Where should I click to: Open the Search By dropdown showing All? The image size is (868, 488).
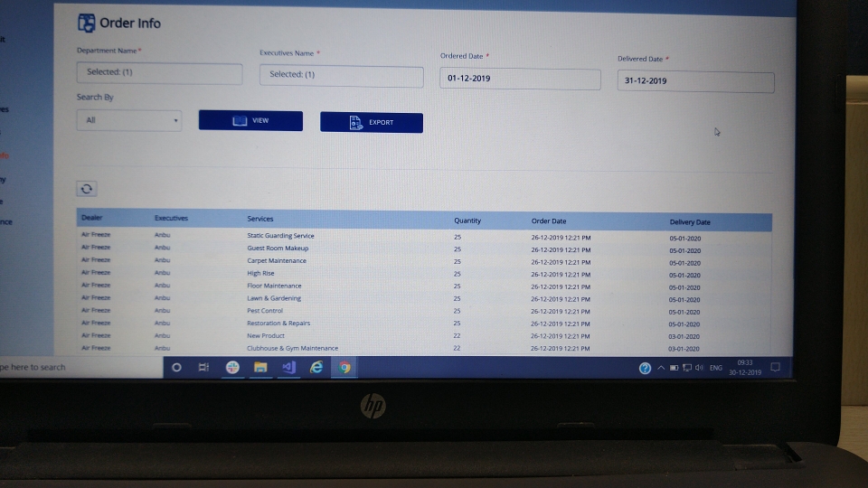pyautogui.click(x=128, y=120)
